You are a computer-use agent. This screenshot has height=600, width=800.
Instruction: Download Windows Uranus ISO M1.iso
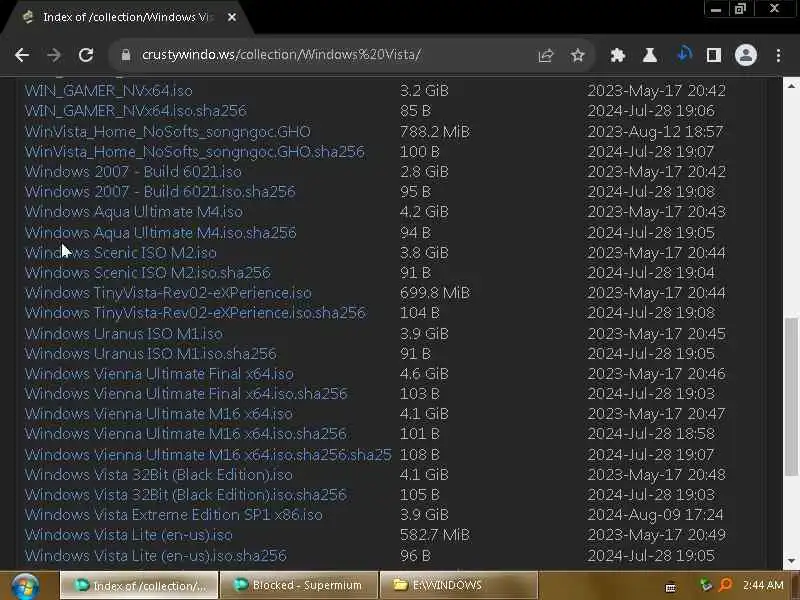pos(123,334)
